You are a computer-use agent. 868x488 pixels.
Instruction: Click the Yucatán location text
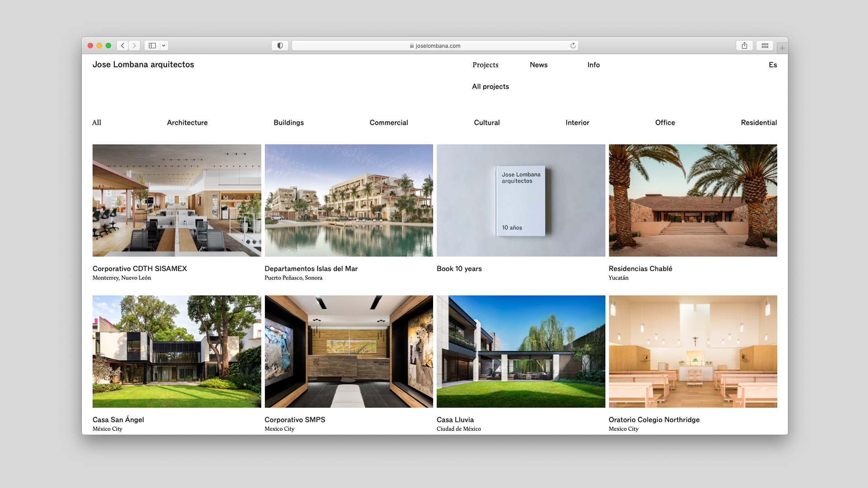(618, 278)
